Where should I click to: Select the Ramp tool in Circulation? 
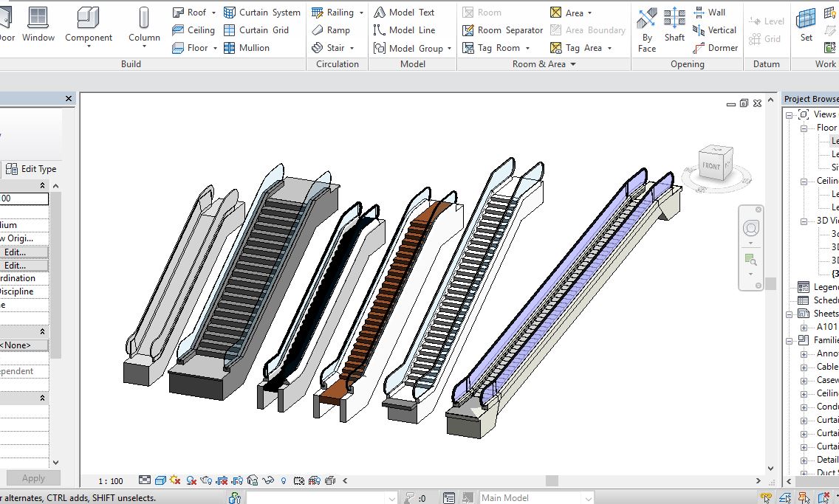pyautogui.click(x=330, y=30)
